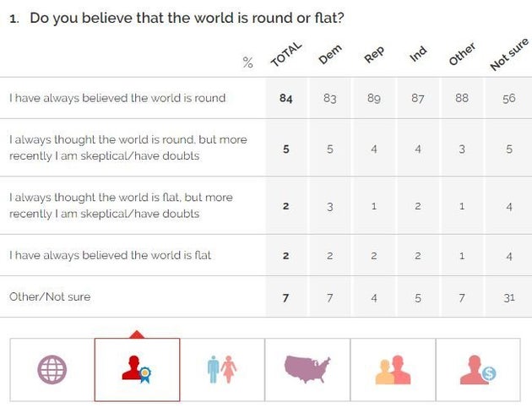Select the globe all-respondents icon

coord(52,369)
